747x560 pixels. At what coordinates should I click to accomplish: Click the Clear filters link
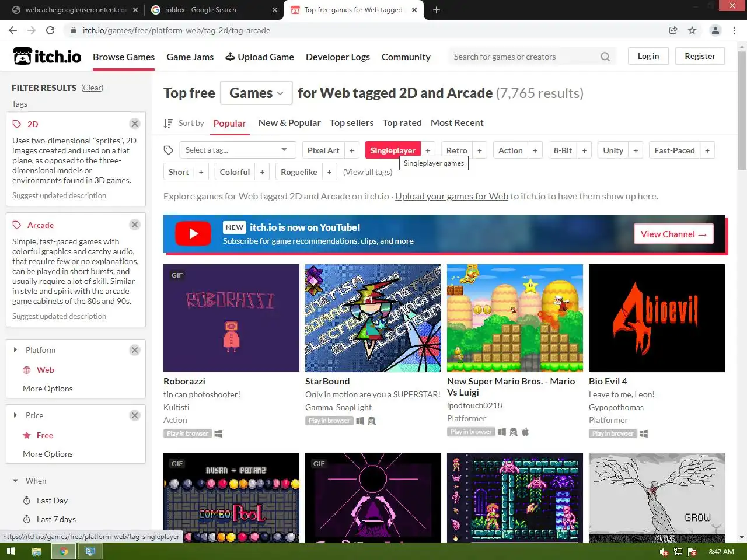92,87
